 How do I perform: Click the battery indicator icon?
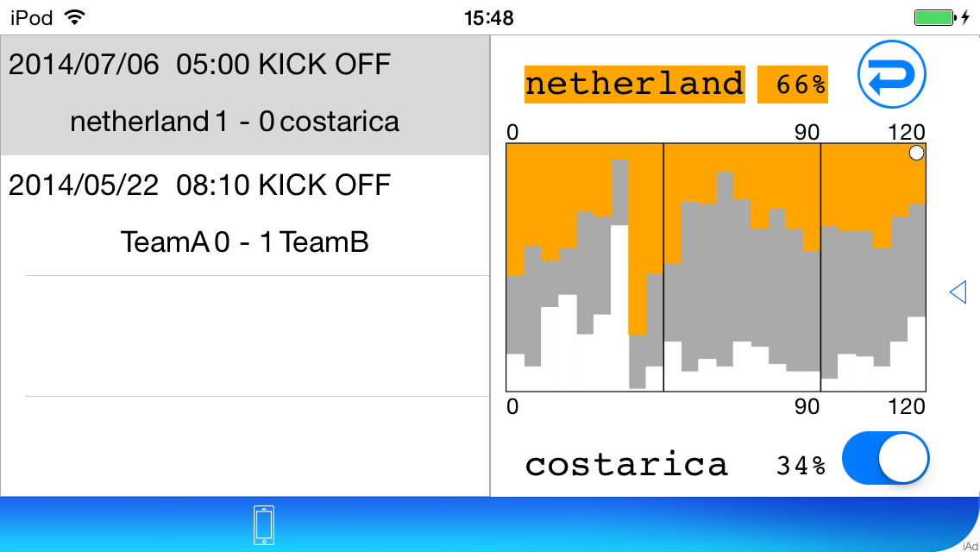coord(936,17)
